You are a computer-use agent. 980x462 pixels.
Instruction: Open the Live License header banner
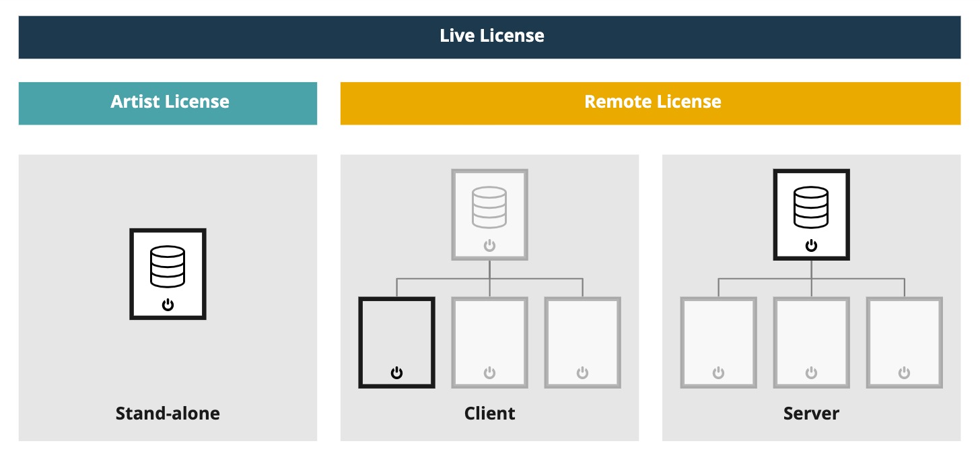(490, 36)
